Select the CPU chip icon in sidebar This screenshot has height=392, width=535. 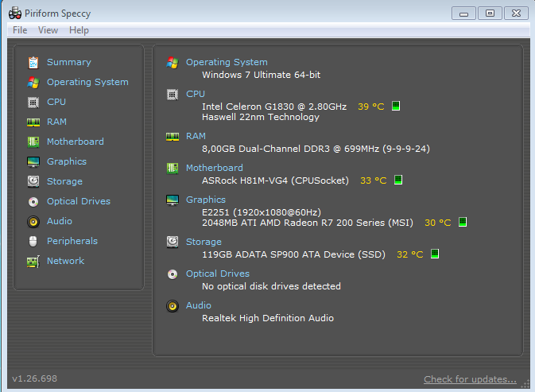pos(33,103)
